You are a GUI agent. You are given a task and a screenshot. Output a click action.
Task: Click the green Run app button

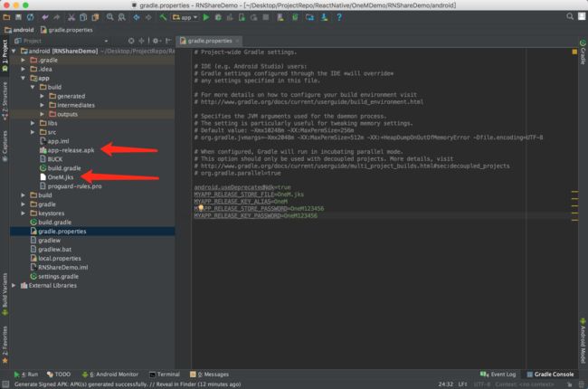tap(206, 17)
